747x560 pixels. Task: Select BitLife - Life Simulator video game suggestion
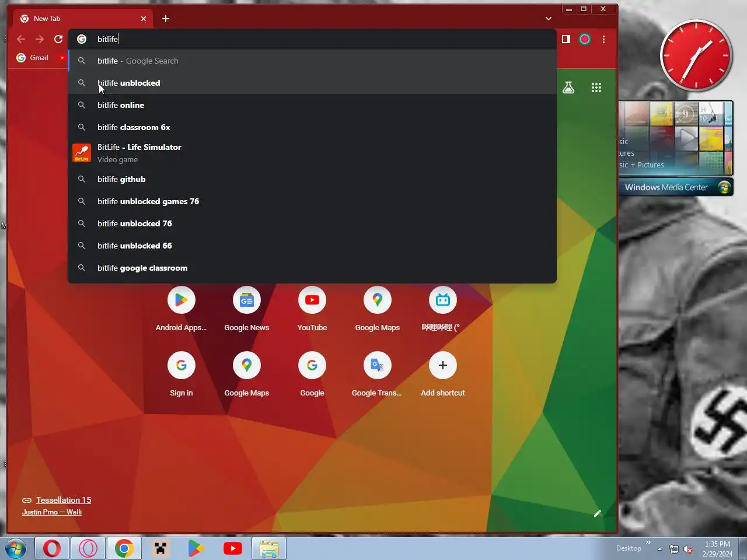pyautogui.click(x=312, y=153)
